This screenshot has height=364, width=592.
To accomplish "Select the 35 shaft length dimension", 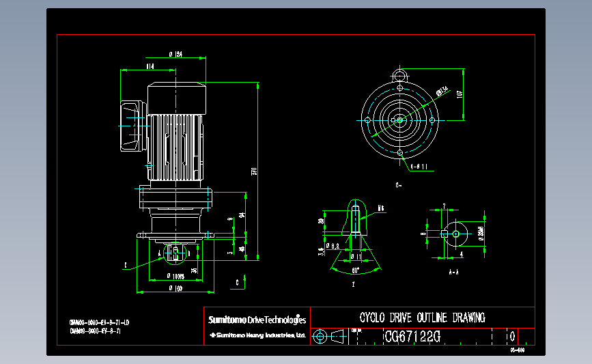I will 194,270.
